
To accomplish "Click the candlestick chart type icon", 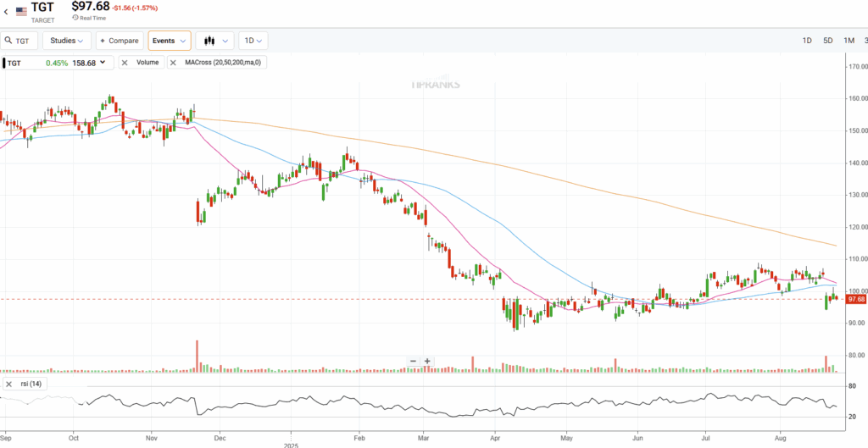I will tap(208, 41).
